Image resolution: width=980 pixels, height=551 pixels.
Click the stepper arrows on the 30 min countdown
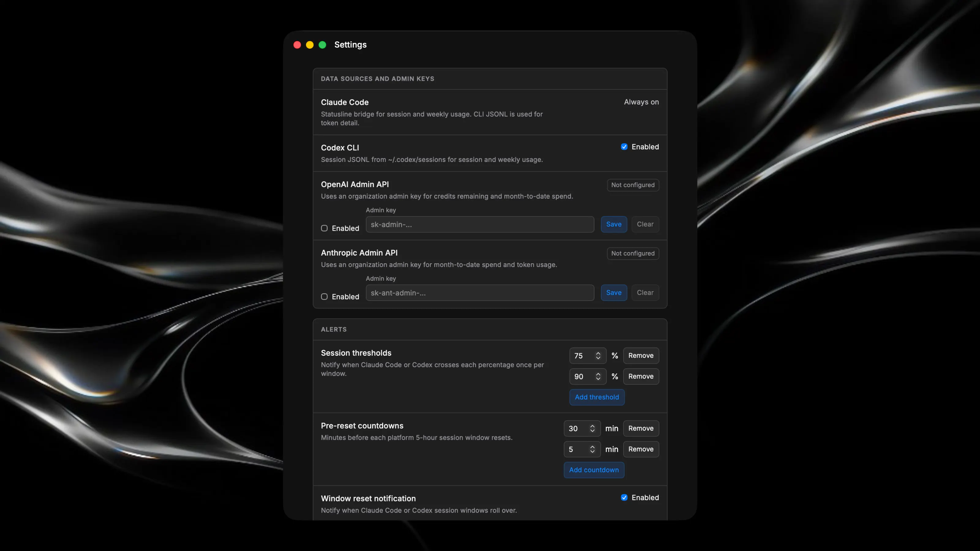click(x=592, y=429)
